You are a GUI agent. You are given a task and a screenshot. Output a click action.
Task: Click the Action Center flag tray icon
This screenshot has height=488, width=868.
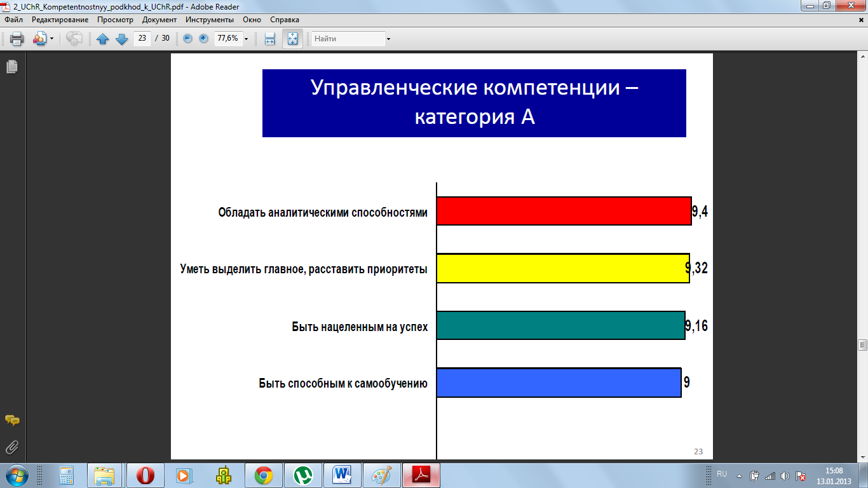pos(801,475)
